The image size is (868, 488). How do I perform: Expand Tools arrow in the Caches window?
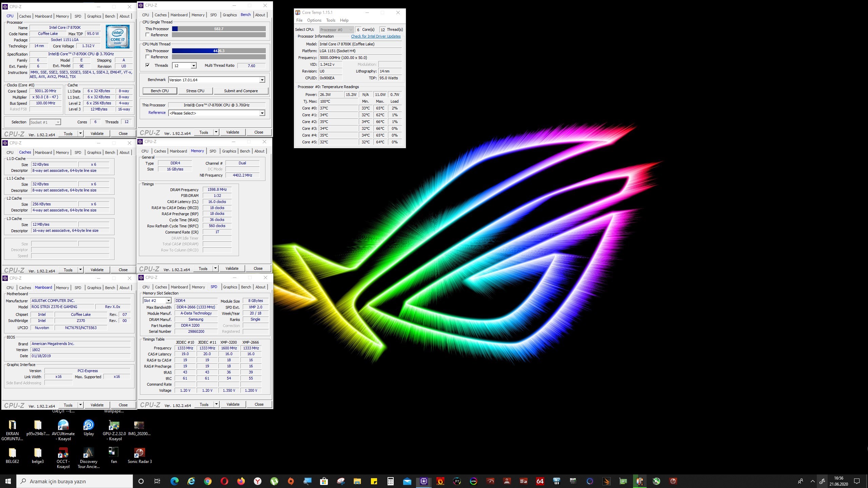(x=81, y=270)
